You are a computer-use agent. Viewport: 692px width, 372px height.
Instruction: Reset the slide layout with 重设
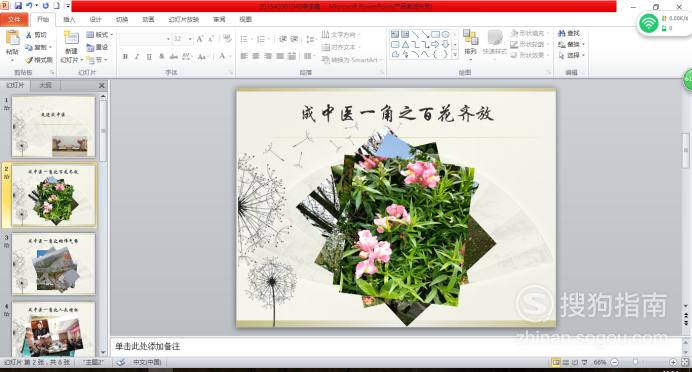(x=97, y=47)
